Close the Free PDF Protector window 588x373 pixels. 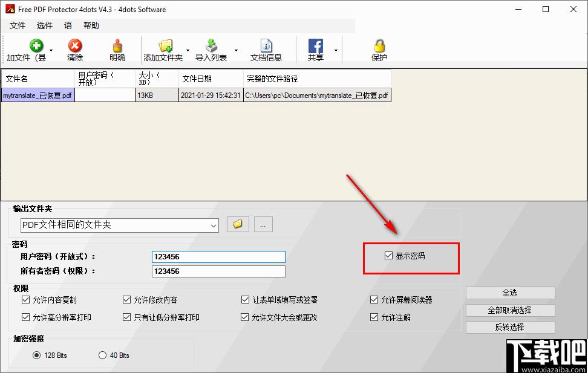(573, 10)
